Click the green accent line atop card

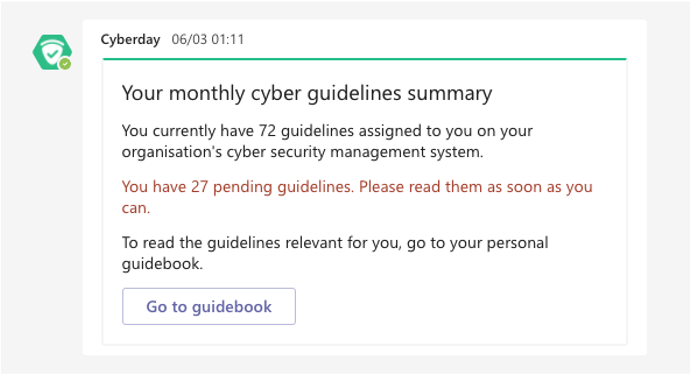pyautogui.click(x=364, y=59)
